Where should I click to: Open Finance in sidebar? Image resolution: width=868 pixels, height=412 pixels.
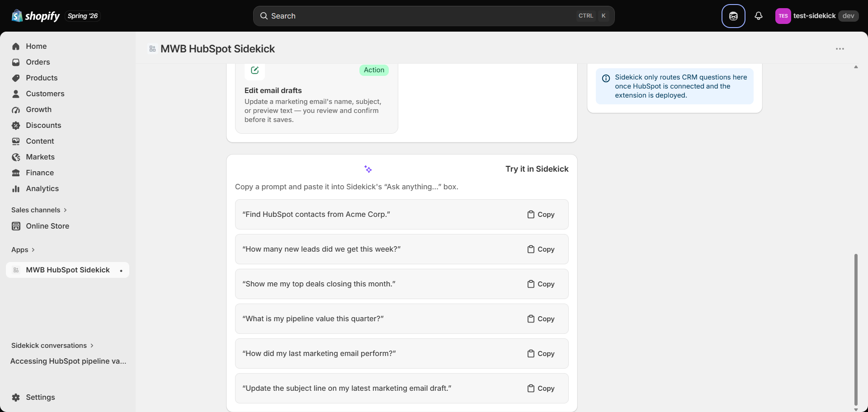67,173
